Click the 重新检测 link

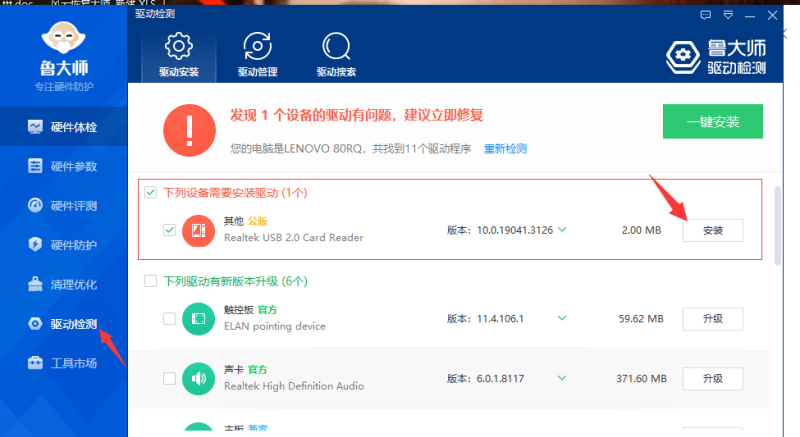[505, 149]
